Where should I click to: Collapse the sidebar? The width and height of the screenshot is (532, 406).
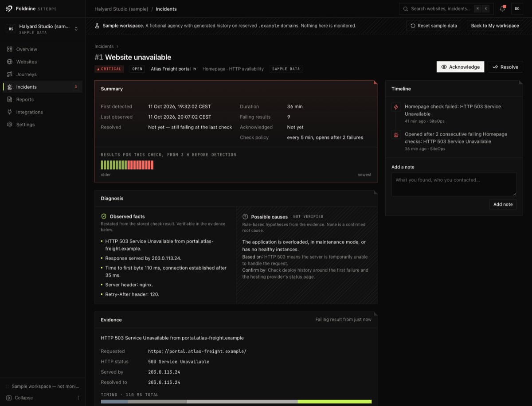43,398
